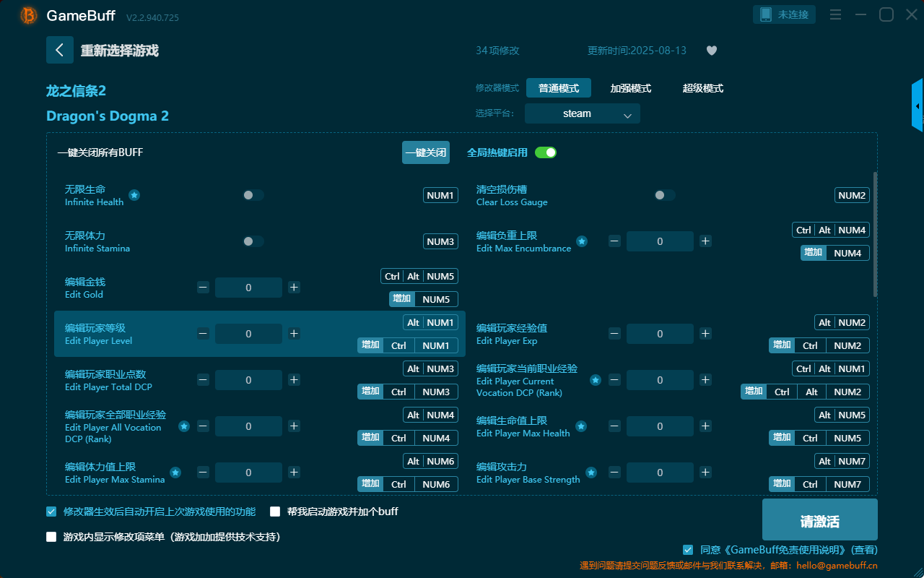Go back with the arrow button
The width and height of the screenshot is (924, 578).
pos(60,50)
